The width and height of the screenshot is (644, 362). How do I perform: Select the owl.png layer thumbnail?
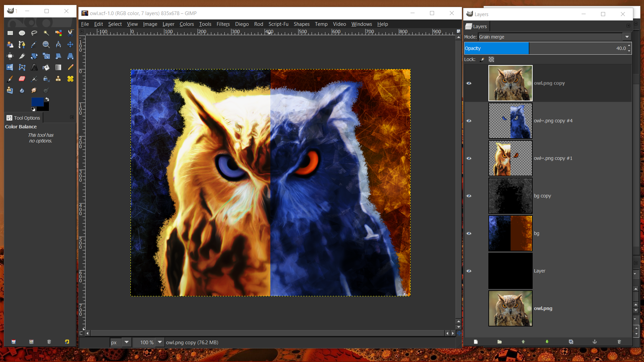point(510,308)
